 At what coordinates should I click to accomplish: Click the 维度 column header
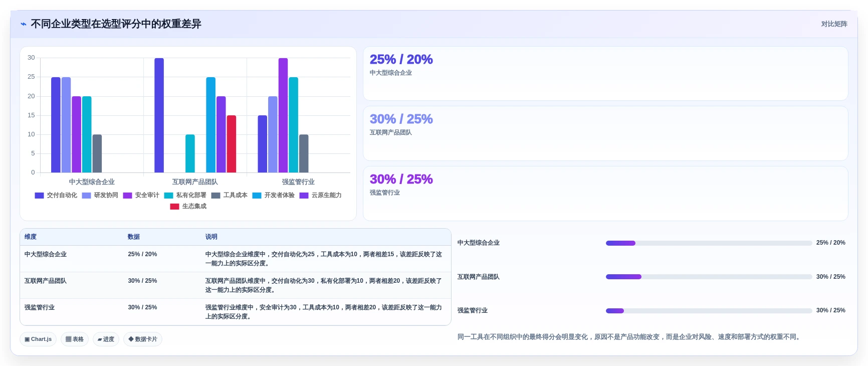click(x=31, y=237)
